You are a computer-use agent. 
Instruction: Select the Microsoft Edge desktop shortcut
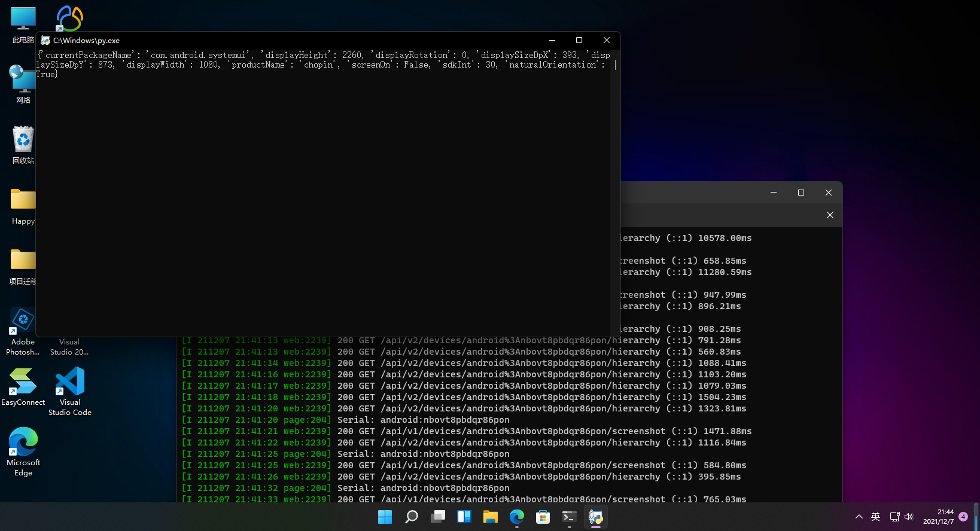[23, 452]
